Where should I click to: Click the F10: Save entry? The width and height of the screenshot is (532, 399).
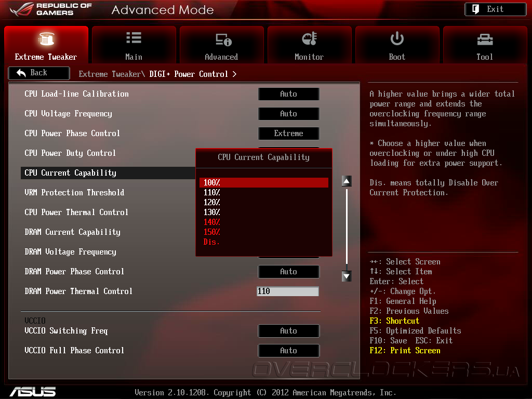[388, 341]
